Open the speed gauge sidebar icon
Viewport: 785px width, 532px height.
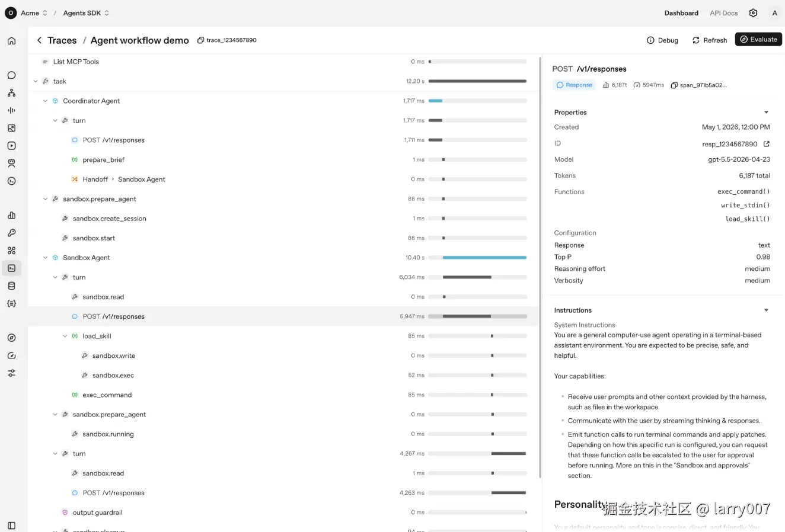click(x=11, y=355)
